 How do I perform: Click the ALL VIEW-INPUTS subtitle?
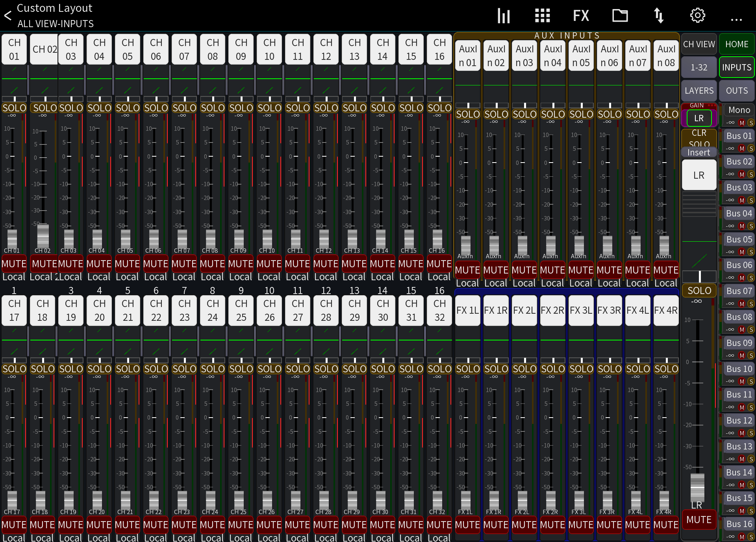coord(56,24)
